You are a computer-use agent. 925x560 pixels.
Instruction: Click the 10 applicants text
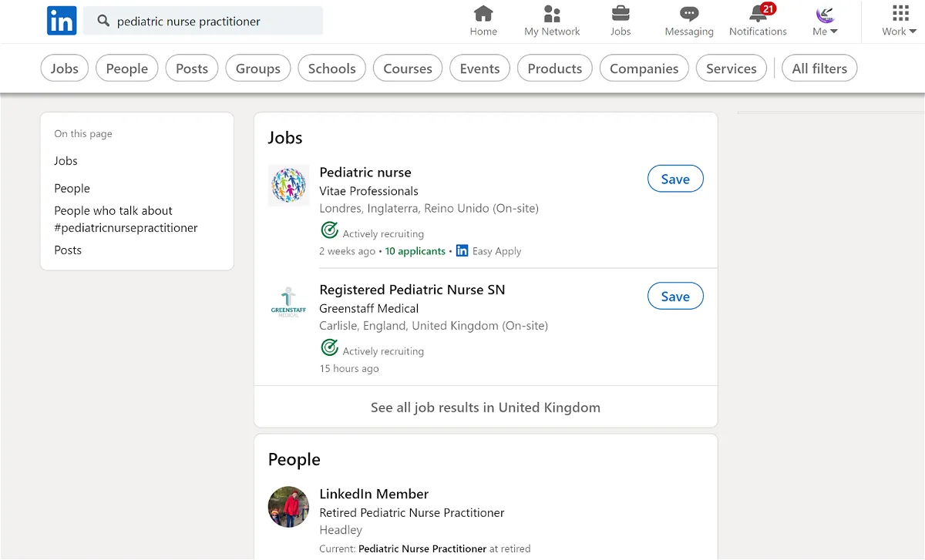415,251
